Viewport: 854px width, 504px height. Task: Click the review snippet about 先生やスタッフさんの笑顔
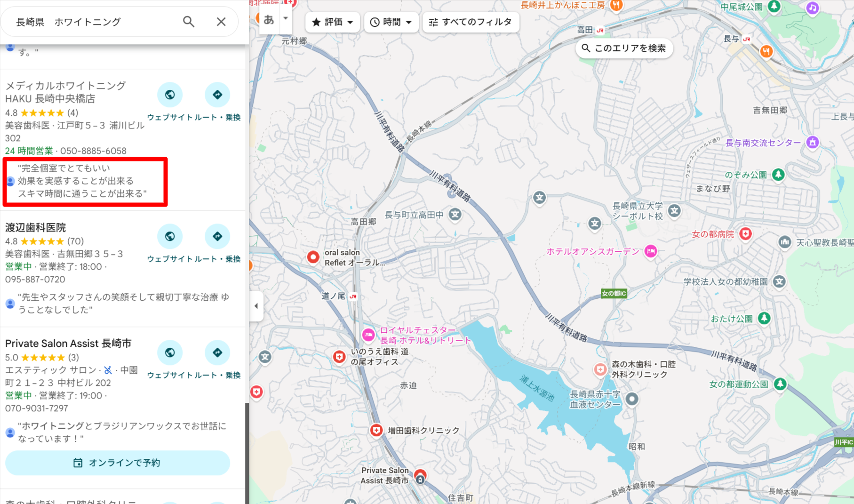click(123, 303)
